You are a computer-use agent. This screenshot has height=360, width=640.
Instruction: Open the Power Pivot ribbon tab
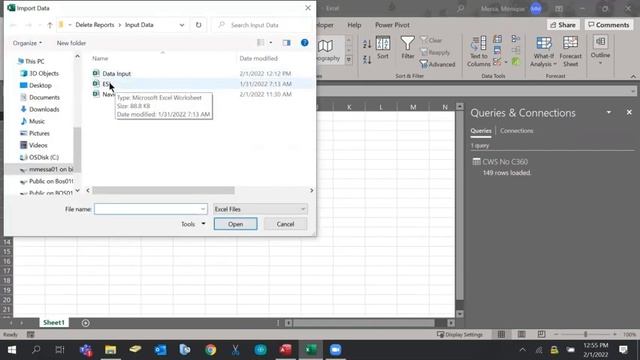click(x=392, y=25)
